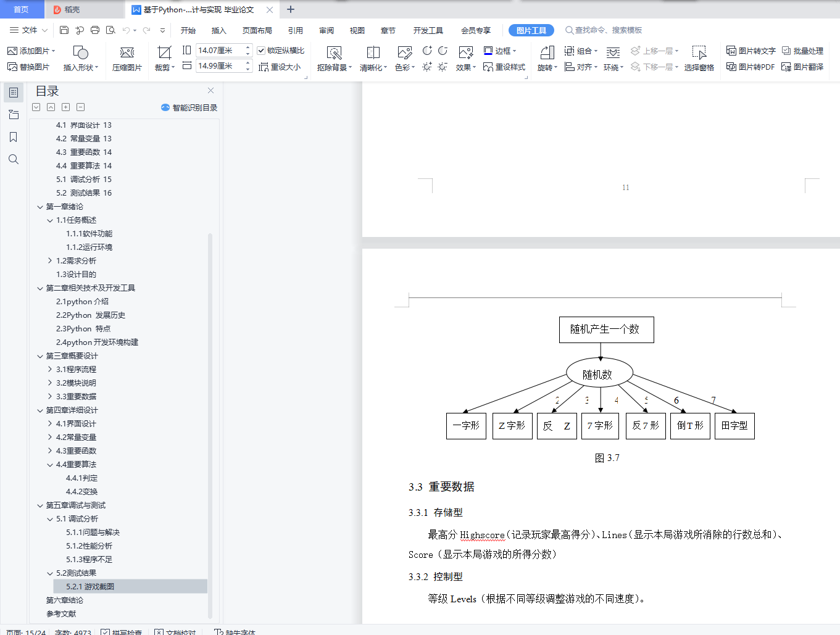Switch to the 审阅 ribbon tab

coord(326,30)
